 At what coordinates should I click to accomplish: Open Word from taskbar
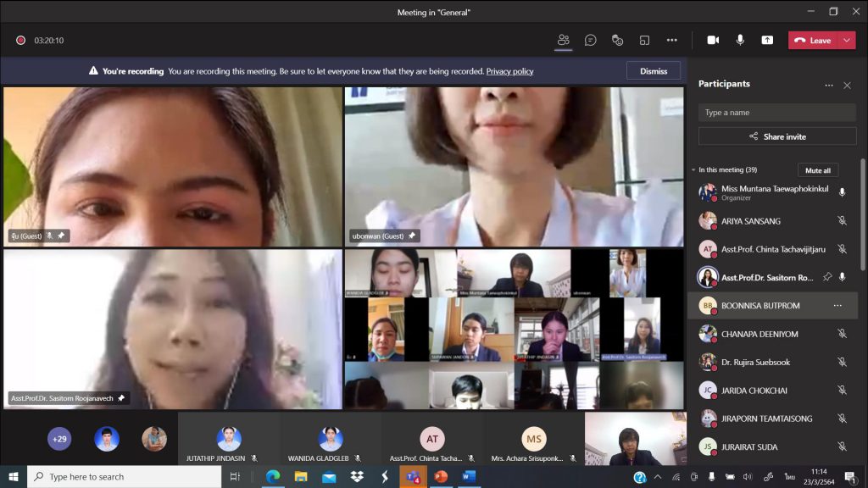469,476
